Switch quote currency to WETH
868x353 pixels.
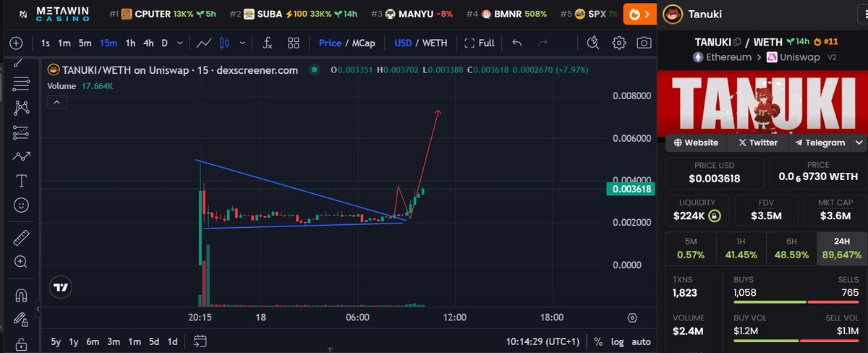[435, 43]
